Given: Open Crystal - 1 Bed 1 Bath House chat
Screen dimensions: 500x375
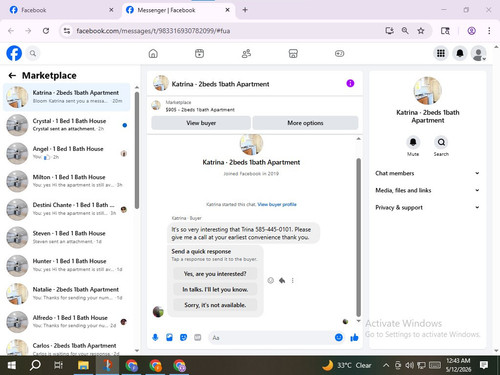Looking at the screenshot, I should [67, 125].
